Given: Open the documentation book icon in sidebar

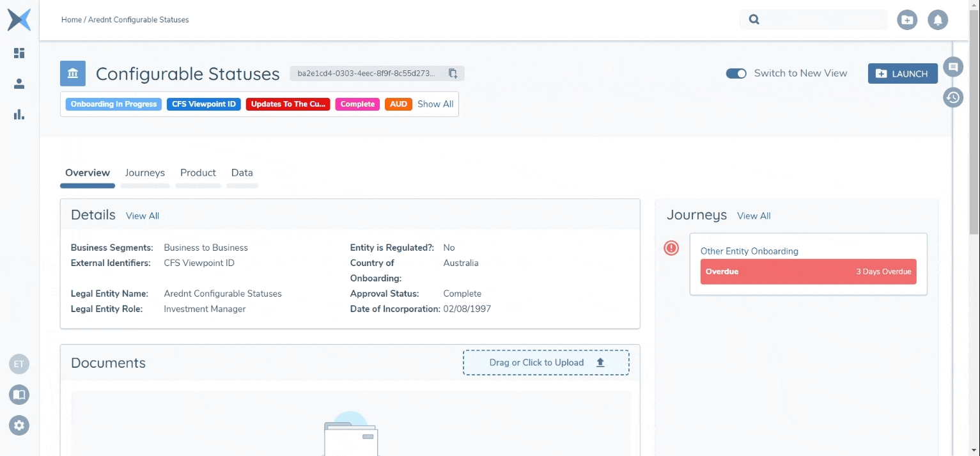Looking at the screenshot, I should pyautogui.click(x=19, y=395).
